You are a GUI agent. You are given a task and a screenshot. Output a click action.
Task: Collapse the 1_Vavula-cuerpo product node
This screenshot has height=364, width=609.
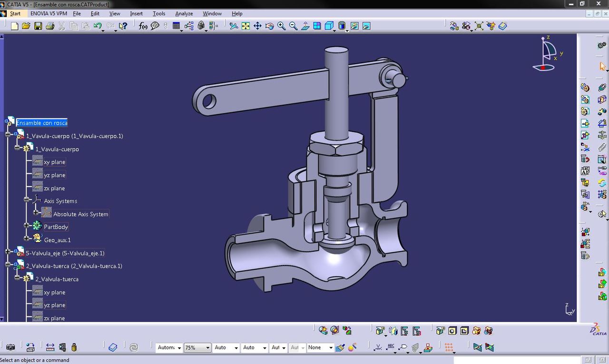(x=8, y=136)
